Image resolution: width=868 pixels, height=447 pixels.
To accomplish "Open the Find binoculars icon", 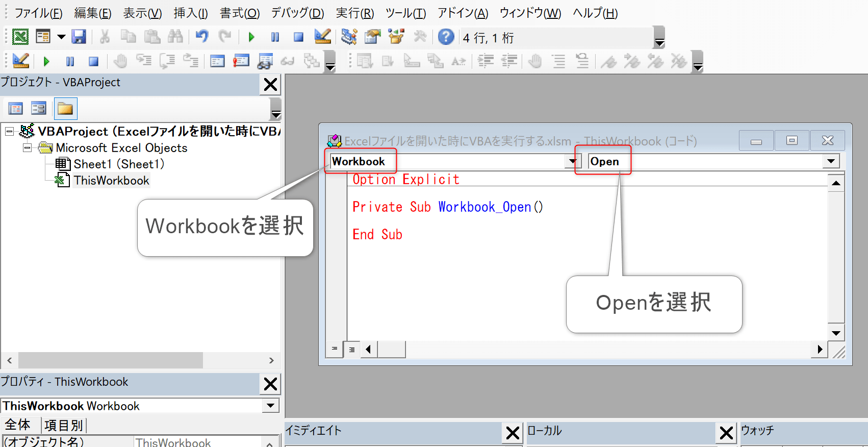I will coord(175,37).
